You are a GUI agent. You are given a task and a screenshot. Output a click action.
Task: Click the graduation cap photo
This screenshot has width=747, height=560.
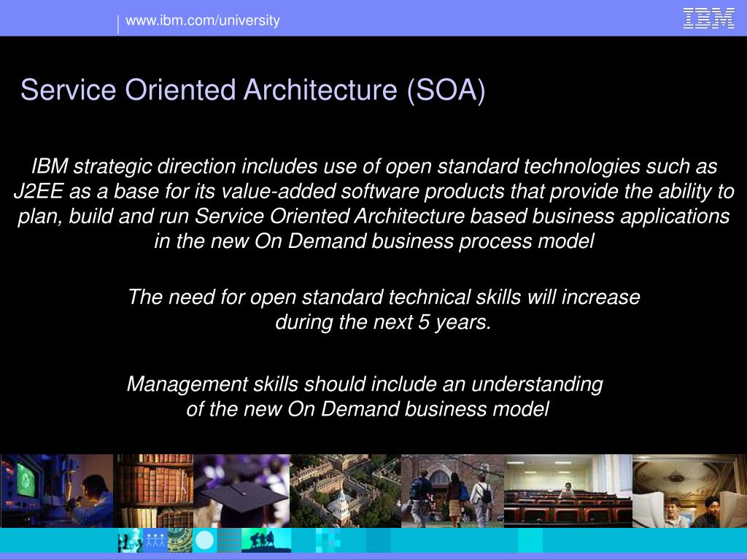click(x=241, y=491)
